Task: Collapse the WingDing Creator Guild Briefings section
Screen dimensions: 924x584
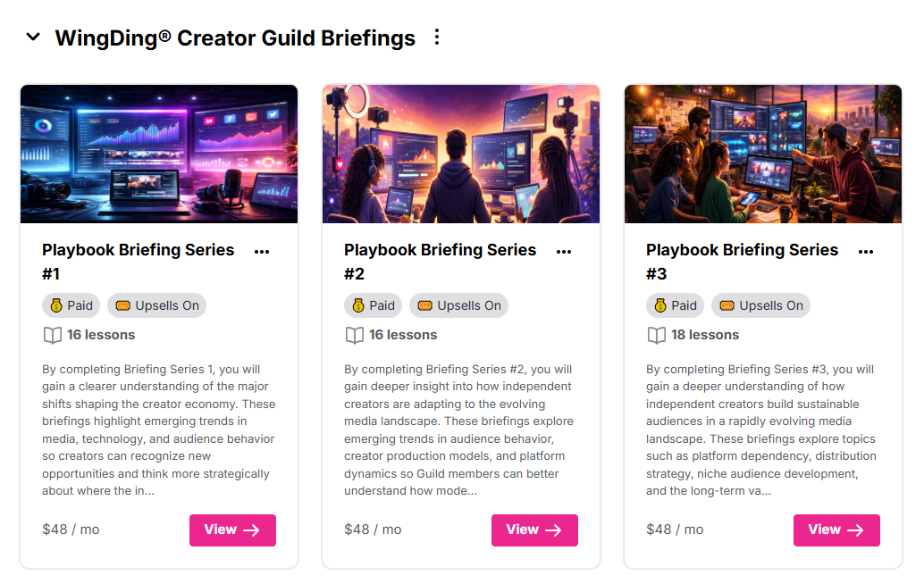Action: pos(33,38)
